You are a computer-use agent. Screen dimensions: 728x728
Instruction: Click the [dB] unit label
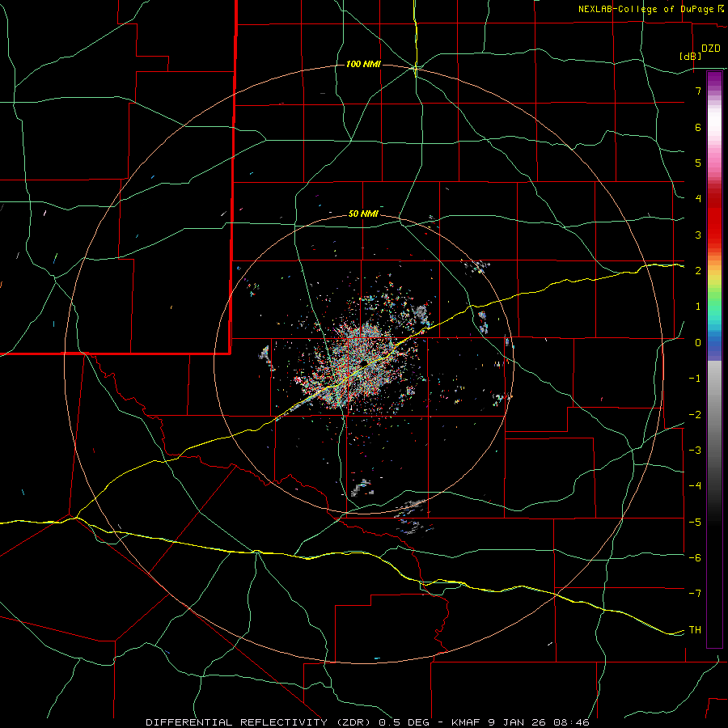pyautogui.click(x=691, y=56)
